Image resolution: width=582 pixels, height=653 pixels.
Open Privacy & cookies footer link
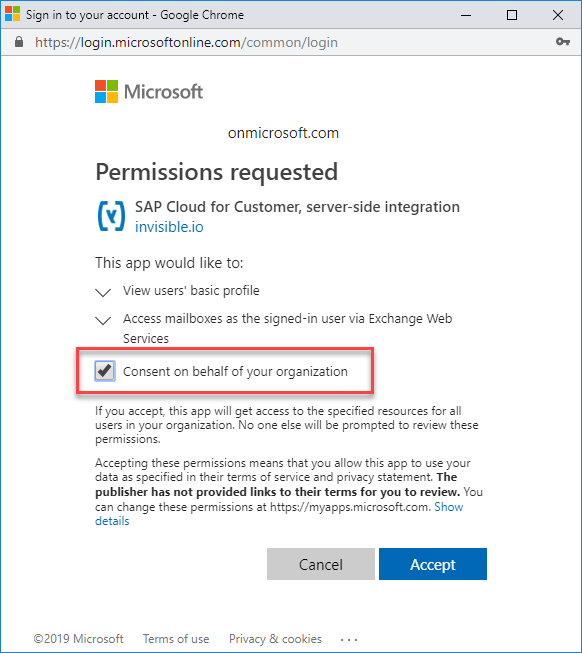[275, 639]
